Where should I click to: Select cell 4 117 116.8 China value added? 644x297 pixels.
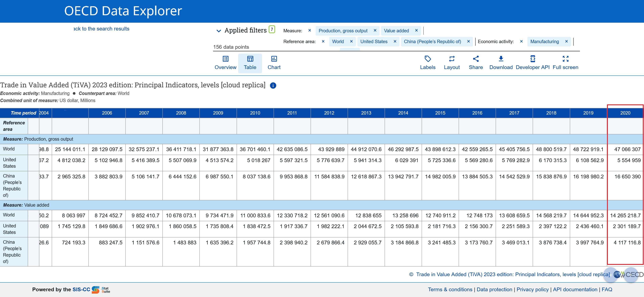click(x=625, y=252)
